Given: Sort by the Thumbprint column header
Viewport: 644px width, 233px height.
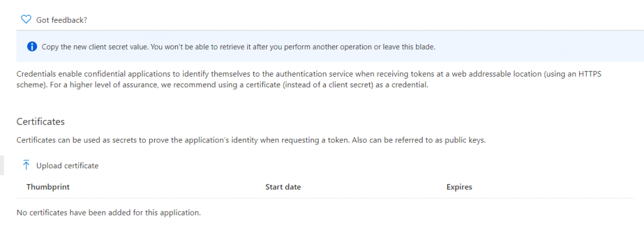Looking at the screenshot, I should point(48,187).
